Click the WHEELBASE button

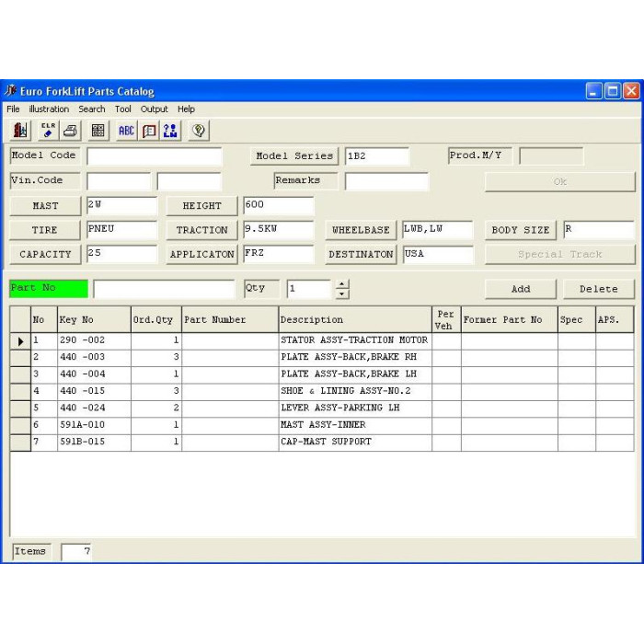[361, 230]
